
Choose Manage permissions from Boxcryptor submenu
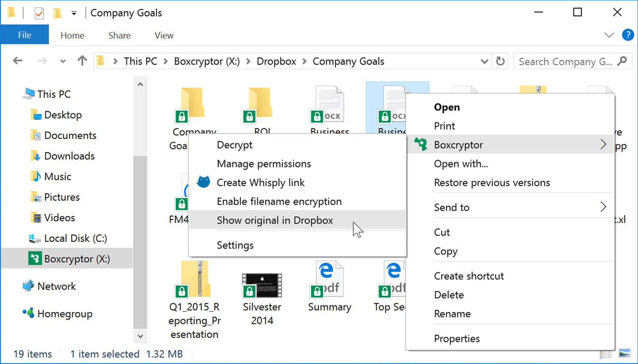264,164
